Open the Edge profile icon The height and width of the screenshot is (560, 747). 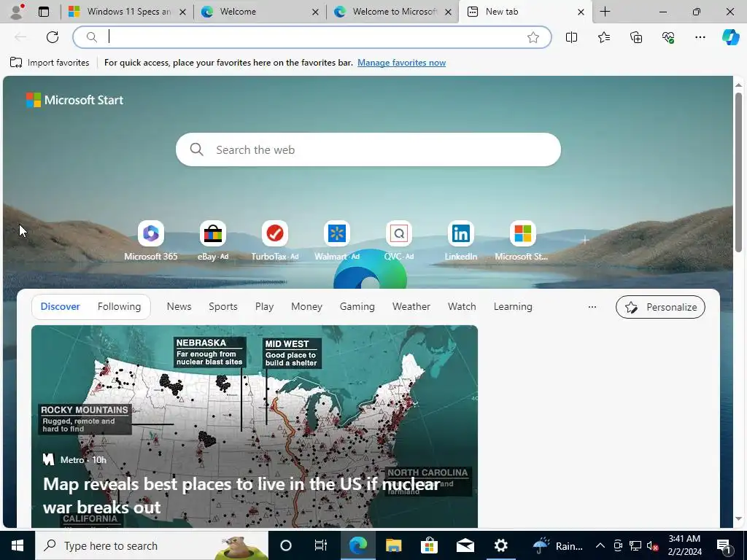tap(17, 12)
